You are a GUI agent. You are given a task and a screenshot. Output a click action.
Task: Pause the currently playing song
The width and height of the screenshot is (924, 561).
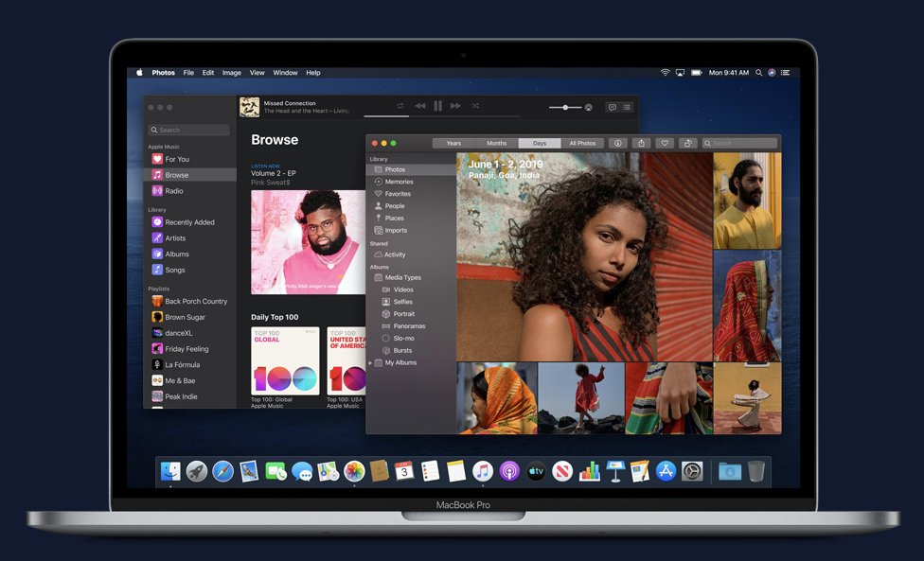click(437, 106)
